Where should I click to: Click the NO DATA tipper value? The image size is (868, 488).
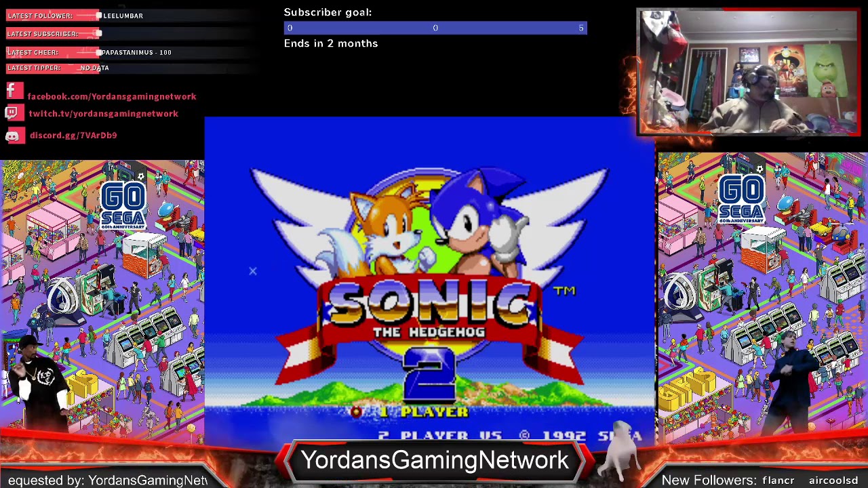pyautogui.click(x=94, y=68)
